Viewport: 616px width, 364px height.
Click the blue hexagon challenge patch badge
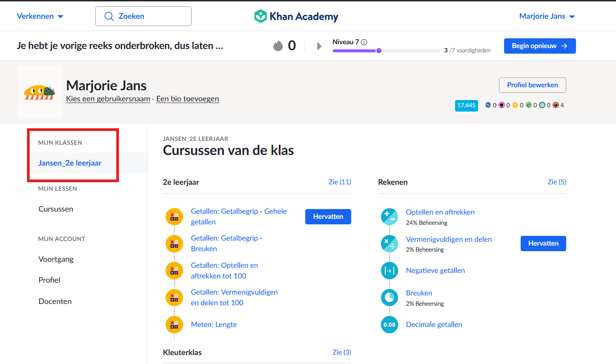coord(488,105)
